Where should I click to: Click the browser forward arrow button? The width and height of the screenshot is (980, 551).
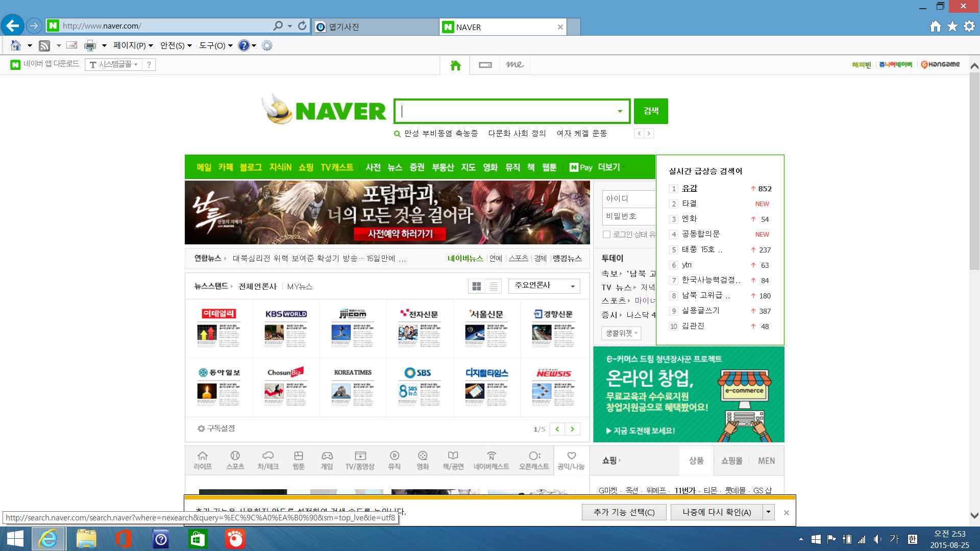(x=34, y=26)
